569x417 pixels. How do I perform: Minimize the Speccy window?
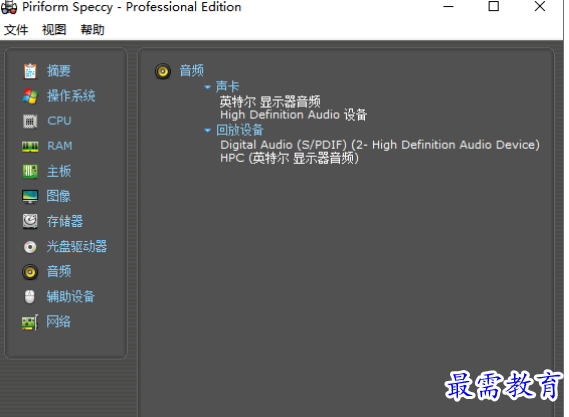(449, 7)
